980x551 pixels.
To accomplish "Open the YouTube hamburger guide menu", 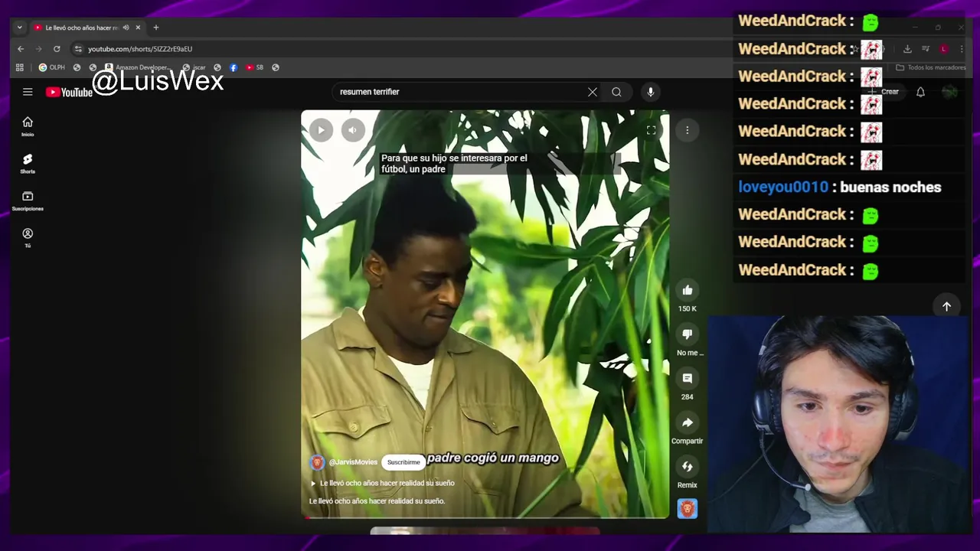I will tap(28, 92).
